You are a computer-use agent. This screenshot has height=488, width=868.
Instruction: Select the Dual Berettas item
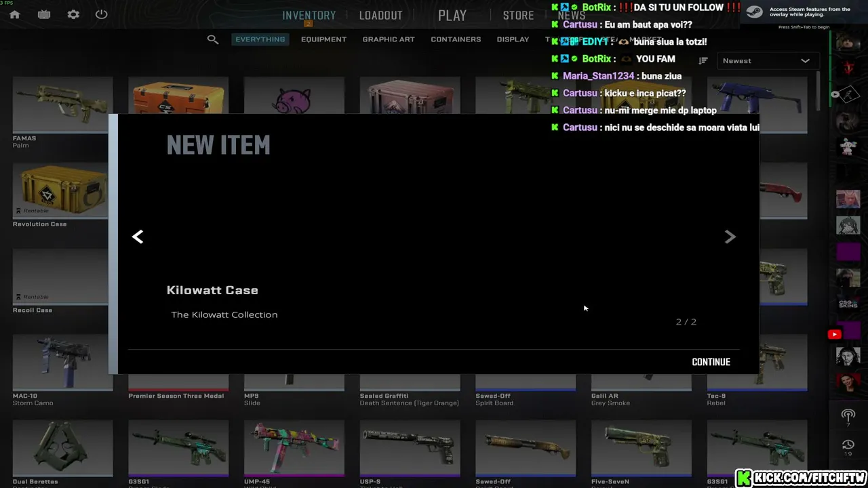tap(63, 449)
